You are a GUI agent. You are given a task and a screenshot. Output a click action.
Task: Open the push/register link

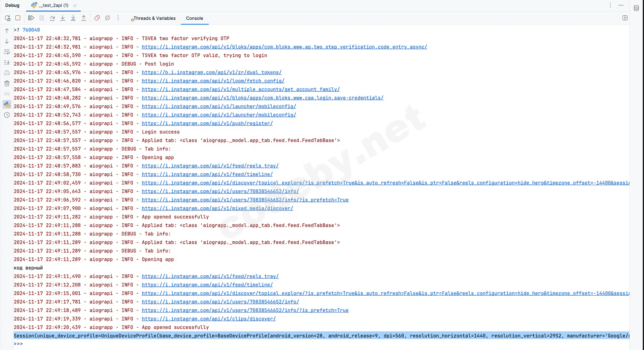(207, 124)
